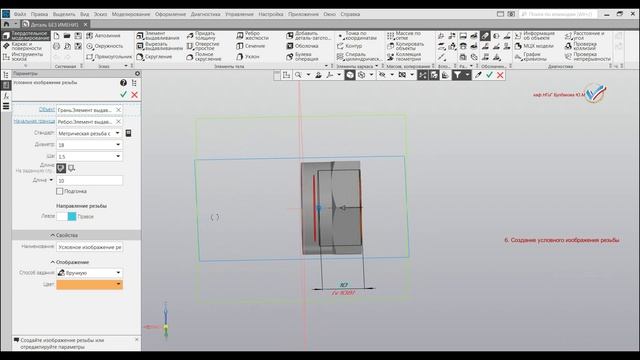Cancel operation with red X in Параметры

(134, 95)
